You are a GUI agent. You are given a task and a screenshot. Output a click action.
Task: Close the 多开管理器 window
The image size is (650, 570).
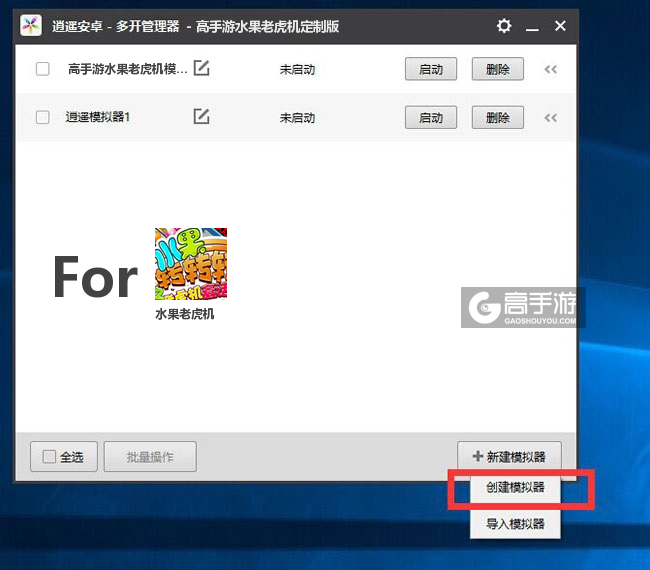(x=560, y=26)
